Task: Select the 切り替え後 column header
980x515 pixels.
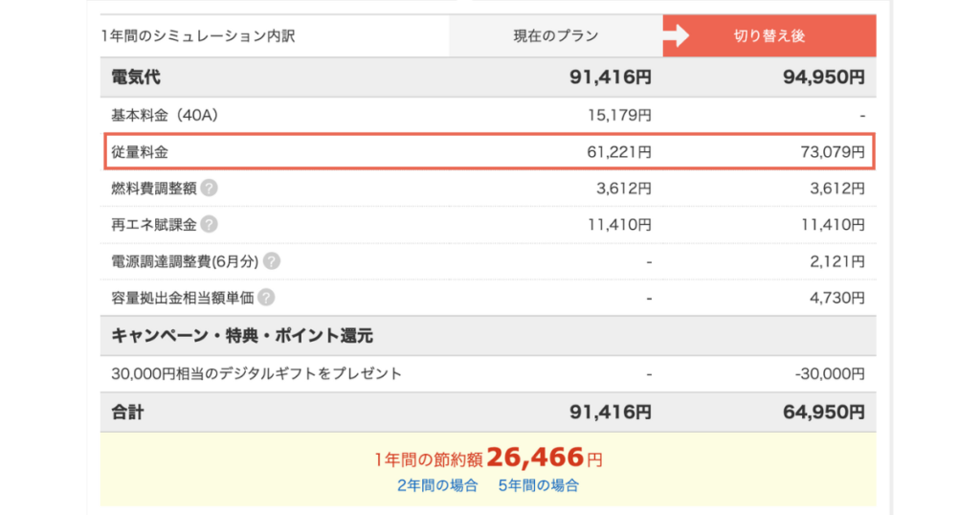Action: pyautogui.click(x=769, y=36)
